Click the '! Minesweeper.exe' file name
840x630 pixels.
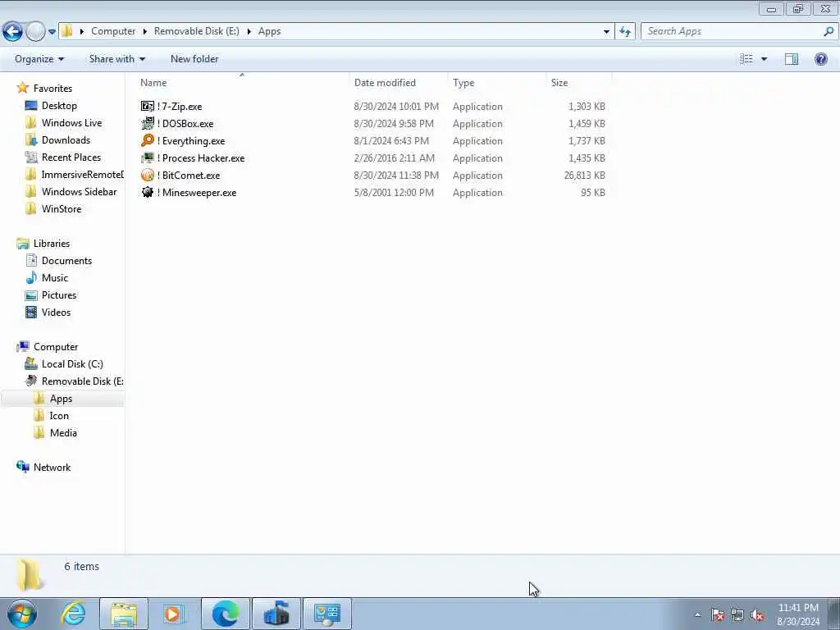(197, 192)
